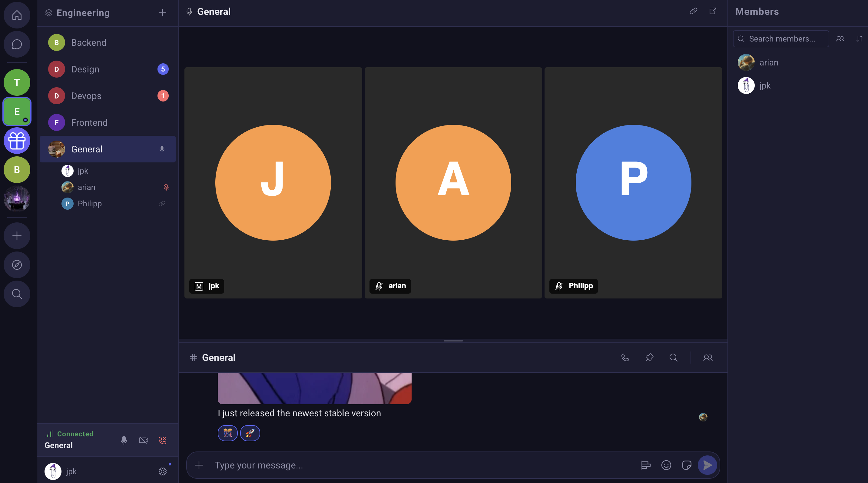Image resolution: width=868 pixels, height=483 pixels.
Task: Open the sidebar search magnifier icon
Action: click(17, 294)
